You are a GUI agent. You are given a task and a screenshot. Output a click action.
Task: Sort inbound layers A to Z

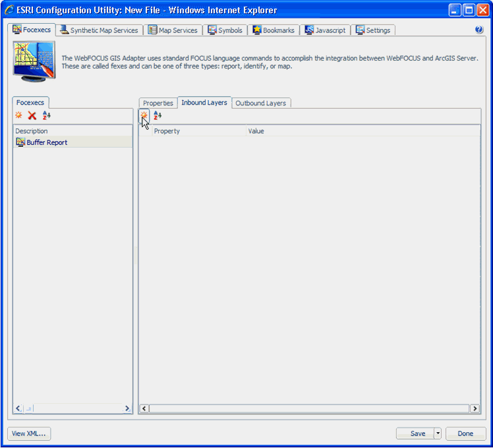coord(158,115)
